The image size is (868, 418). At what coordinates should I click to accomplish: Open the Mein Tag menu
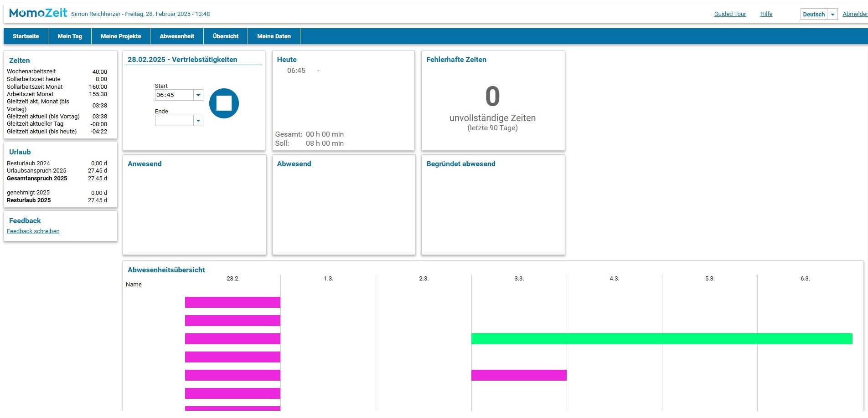click(x=70, y=36)
